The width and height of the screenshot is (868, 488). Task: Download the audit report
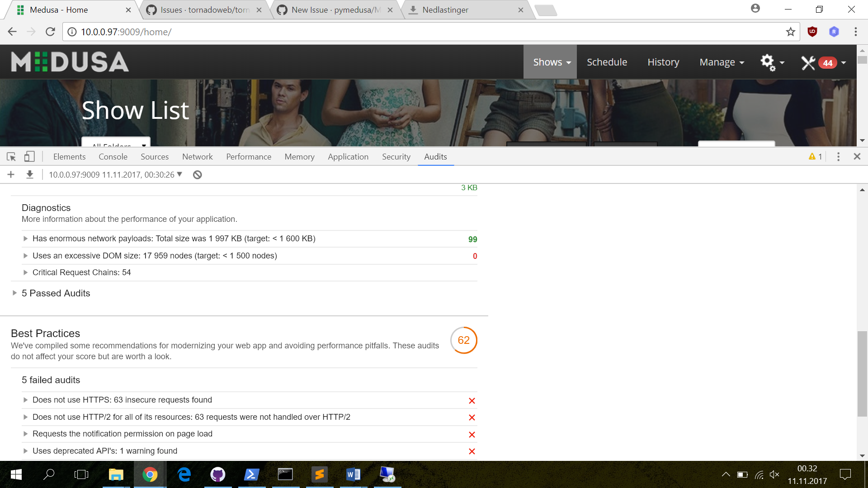point(30,174)
